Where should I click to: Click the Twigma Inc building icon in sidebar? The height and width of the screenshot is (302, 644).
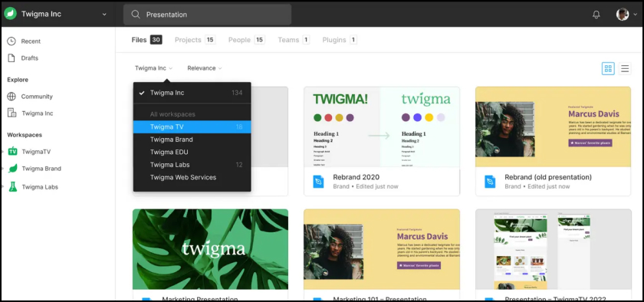click(x=12, y=113)
